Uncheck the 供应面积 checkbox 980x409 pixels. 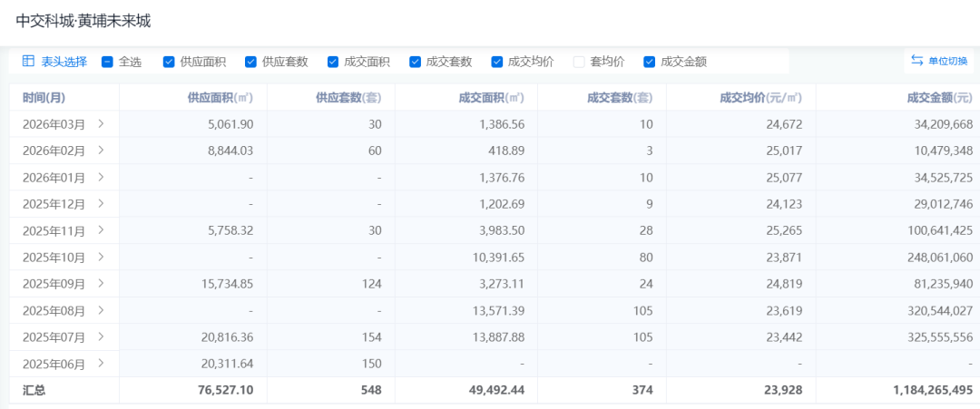[169, 62]
